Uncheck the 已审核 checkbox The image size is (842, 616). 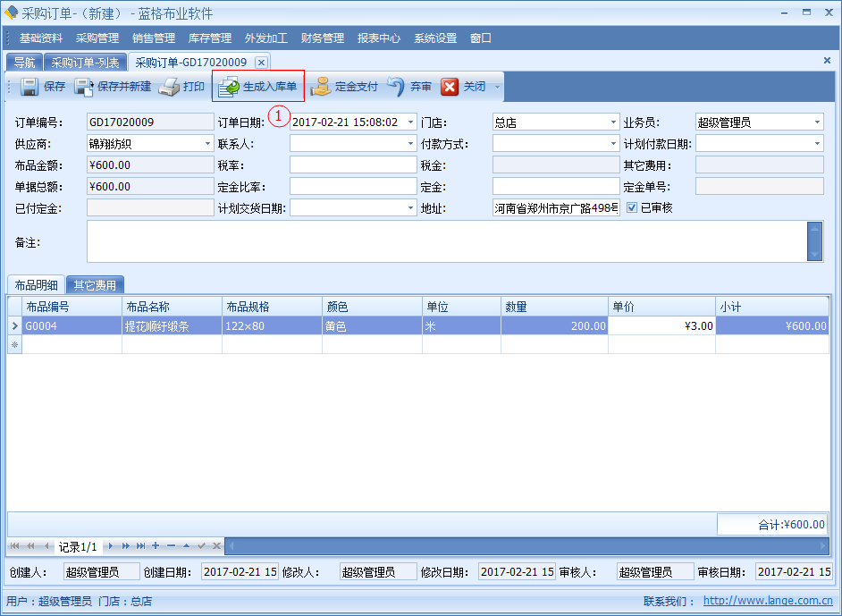click(632, 207)
